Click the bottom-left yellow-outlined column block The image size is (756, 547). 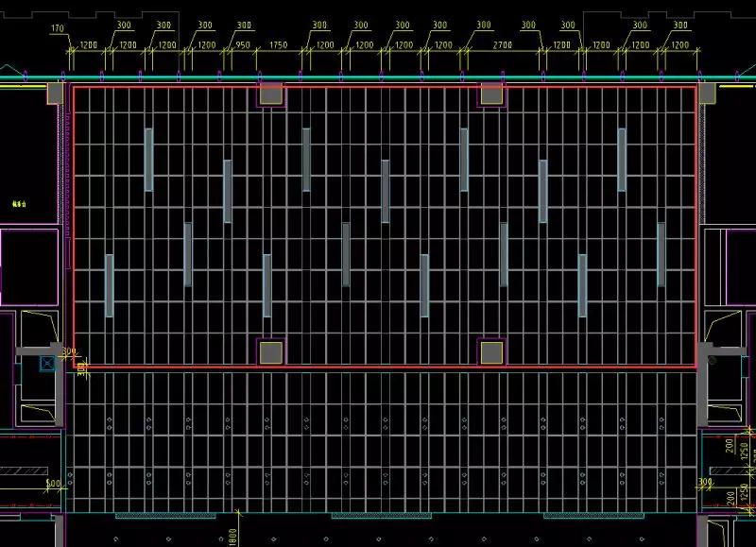(x=271, y=352)
